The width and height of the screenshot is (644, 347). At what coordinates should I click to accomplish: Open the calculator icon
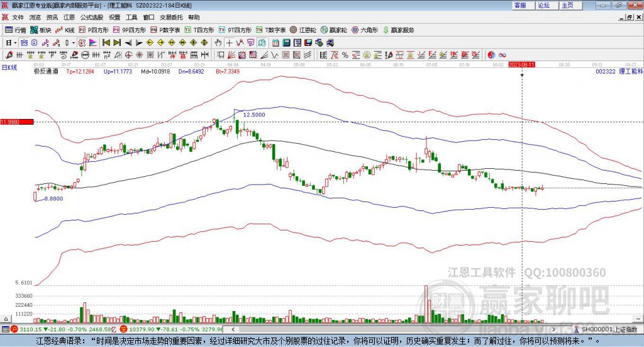point(287,43)
